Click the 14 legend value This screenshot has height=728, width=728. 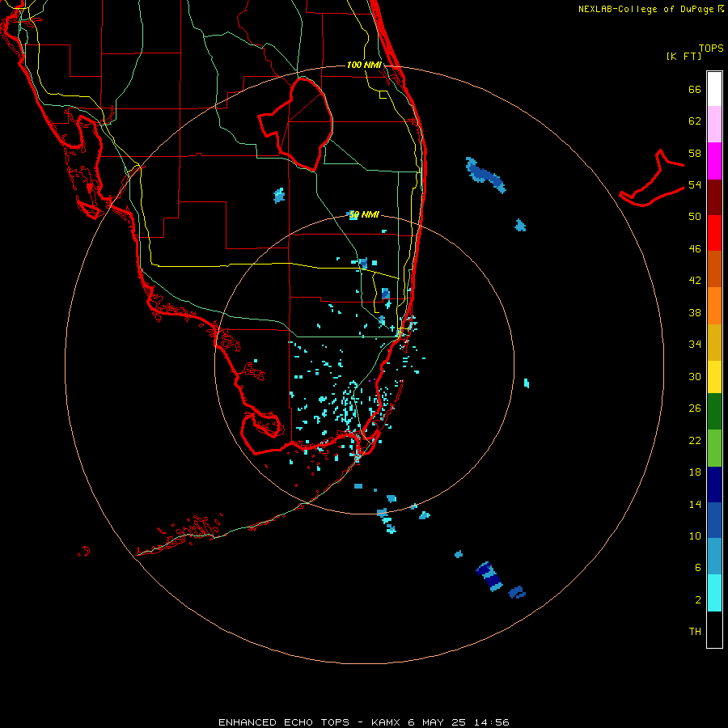coord(695,504)
